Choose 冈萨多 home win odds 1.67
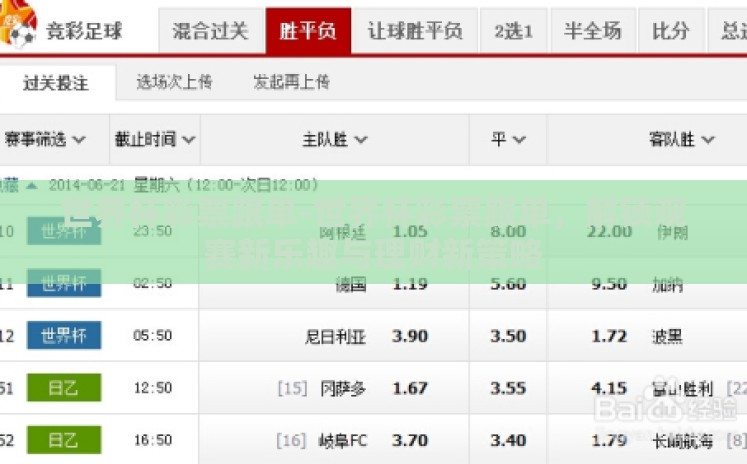747x464 pixels. [x=410, y=389]
